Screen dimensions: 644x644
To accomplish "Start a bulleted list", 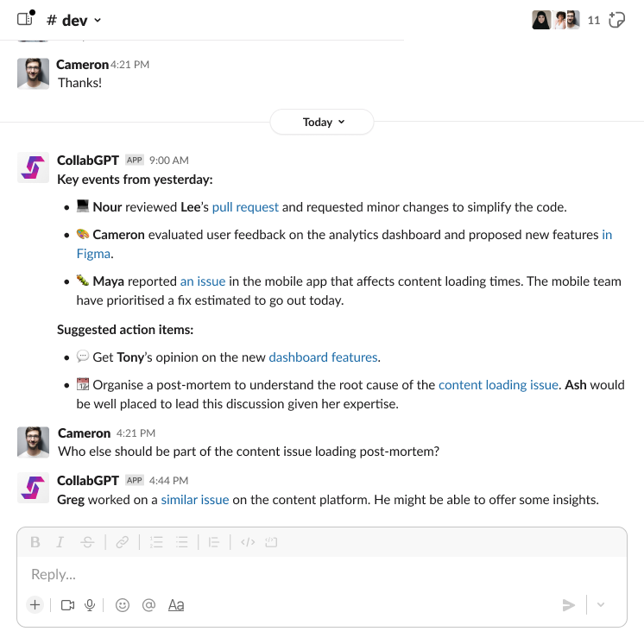I will coord(182,542).
